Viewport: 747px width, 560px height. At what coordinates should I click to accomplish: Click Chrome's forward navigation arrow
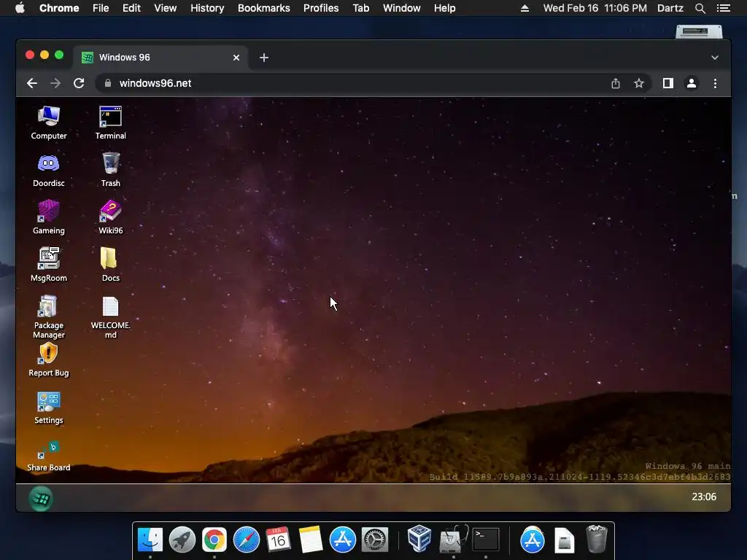[x=55, y=83]
